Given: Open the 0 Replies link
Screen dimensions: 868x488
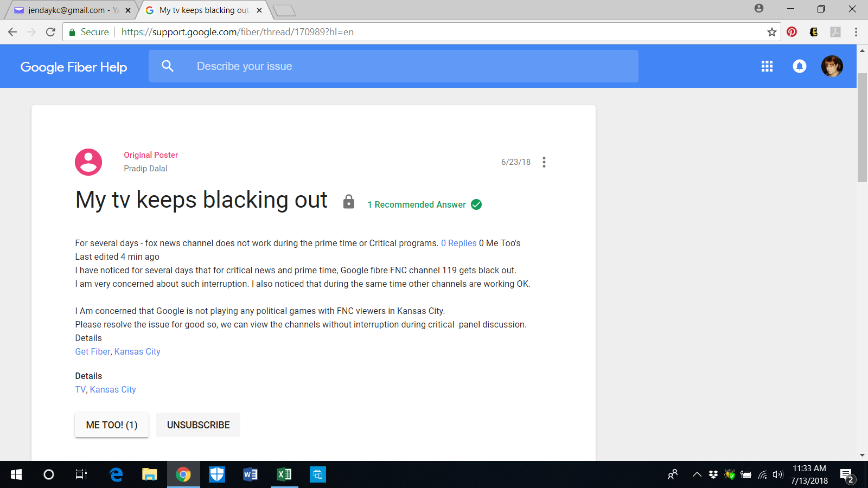Looking at the screenshot, I should pyautogui.click(x=459, y=243).
